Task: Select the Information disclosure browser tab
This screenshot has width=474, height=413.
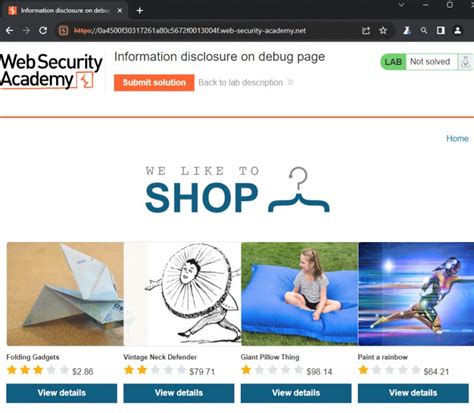Action: (x=65, y=11)
